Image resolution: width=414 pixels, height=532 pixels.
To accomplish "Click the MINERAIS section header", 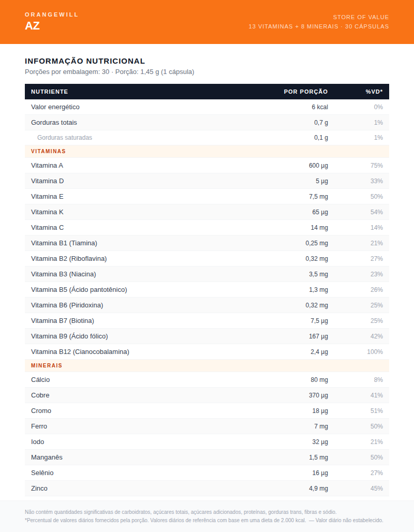I will 47,365.
